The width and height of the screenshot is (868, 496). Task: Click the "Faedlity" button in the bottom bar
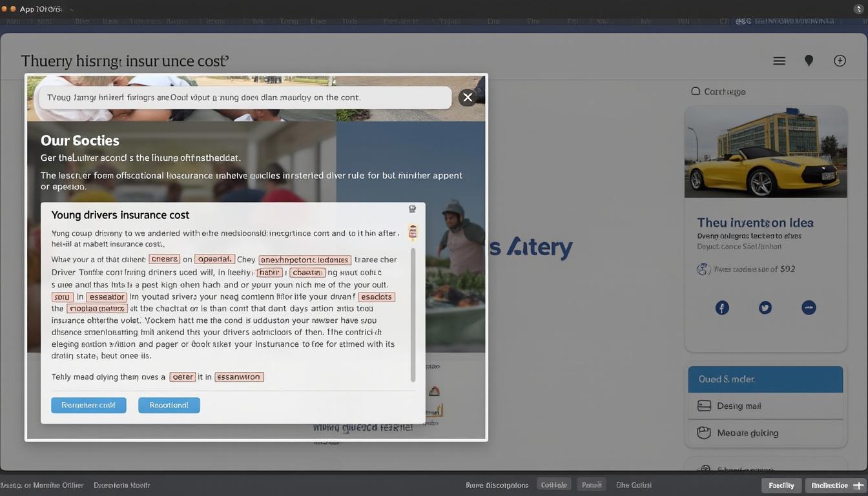pyautogui.click(x=781, y=485)
